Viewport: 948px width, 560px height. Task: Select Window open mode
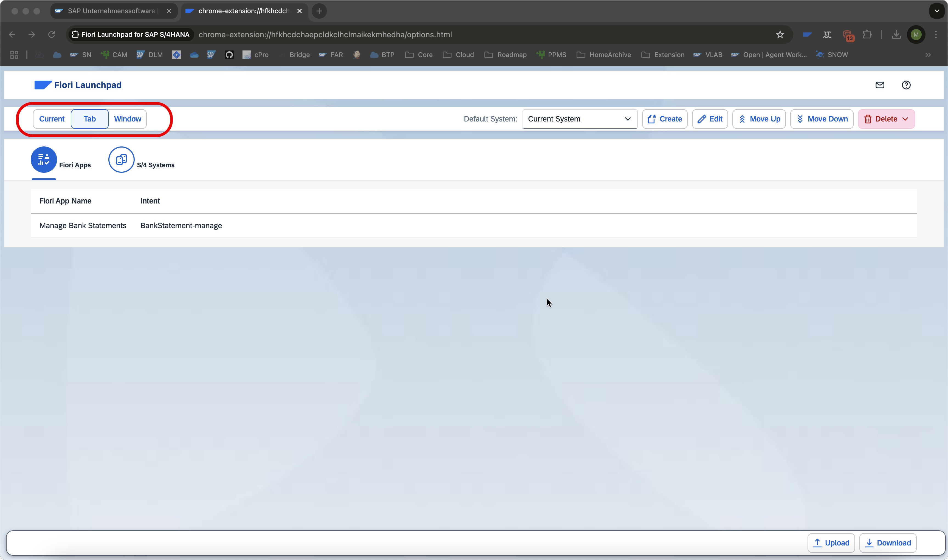pyautogui.click(x=128, y=119)
